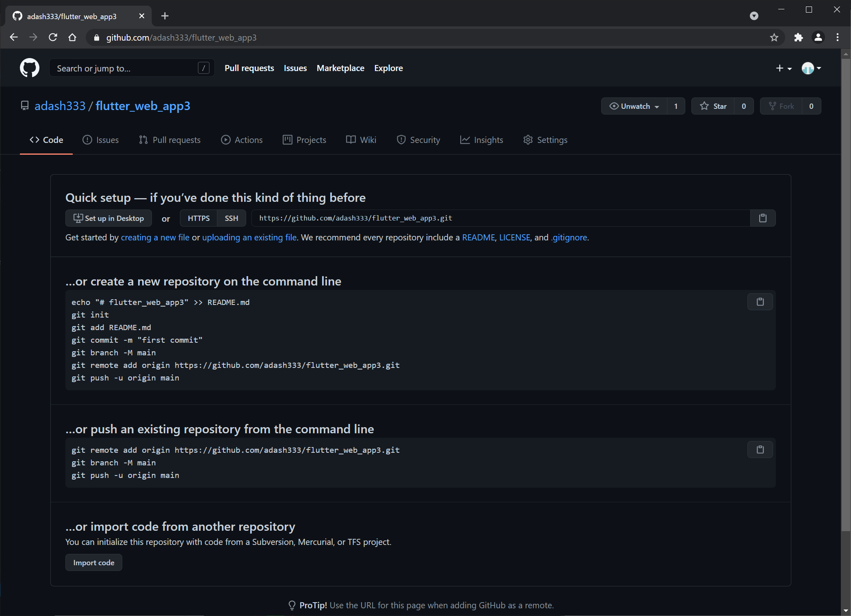Focus the Search or jump to field
Viewport: 851px width, 616px height.
132,68
